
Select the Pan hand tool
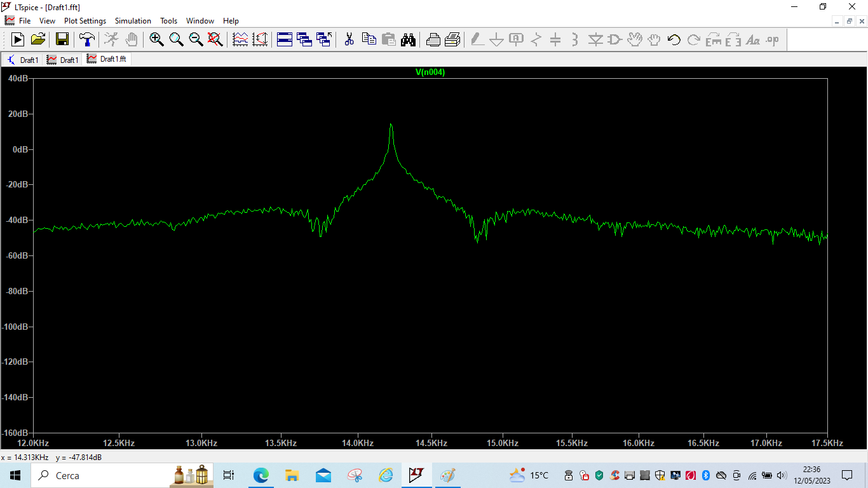(x=131, y=39)
